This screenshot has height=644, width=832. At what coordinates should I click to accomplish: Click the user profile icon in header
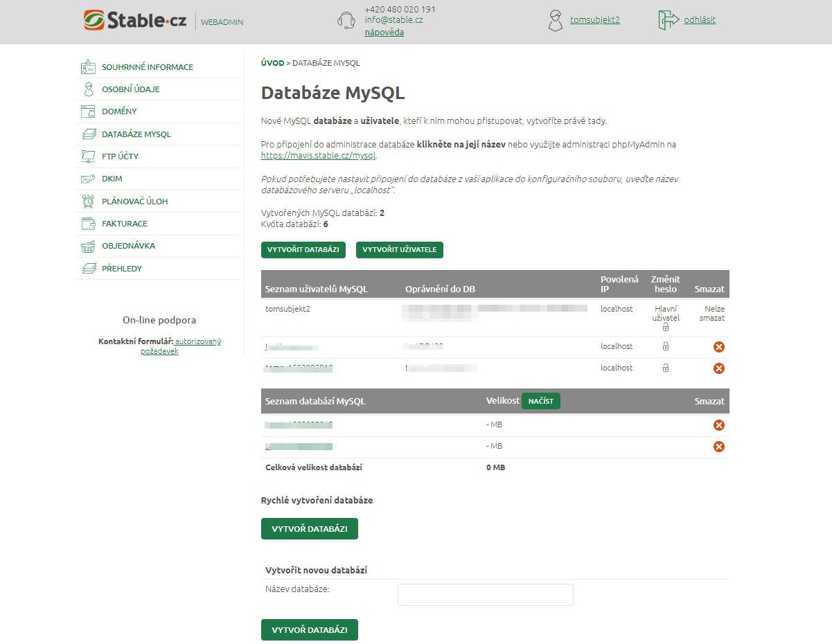556,20
